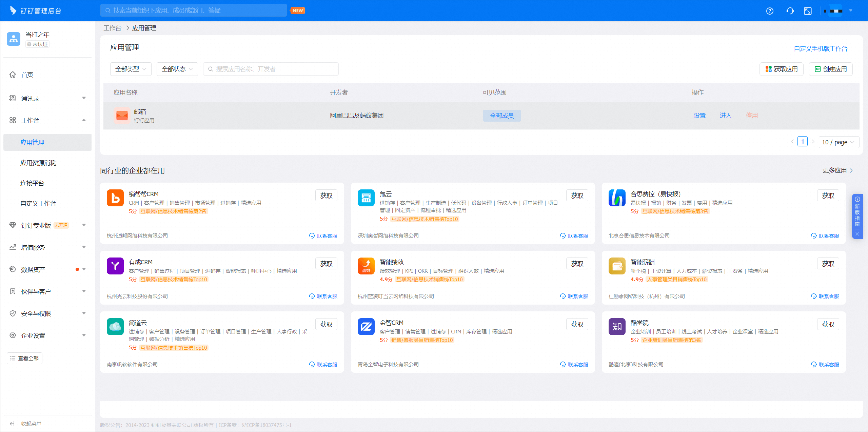Click the 查看全部 button in sidebar
This screenshot has width=868, height=432.
coord(24,358)
